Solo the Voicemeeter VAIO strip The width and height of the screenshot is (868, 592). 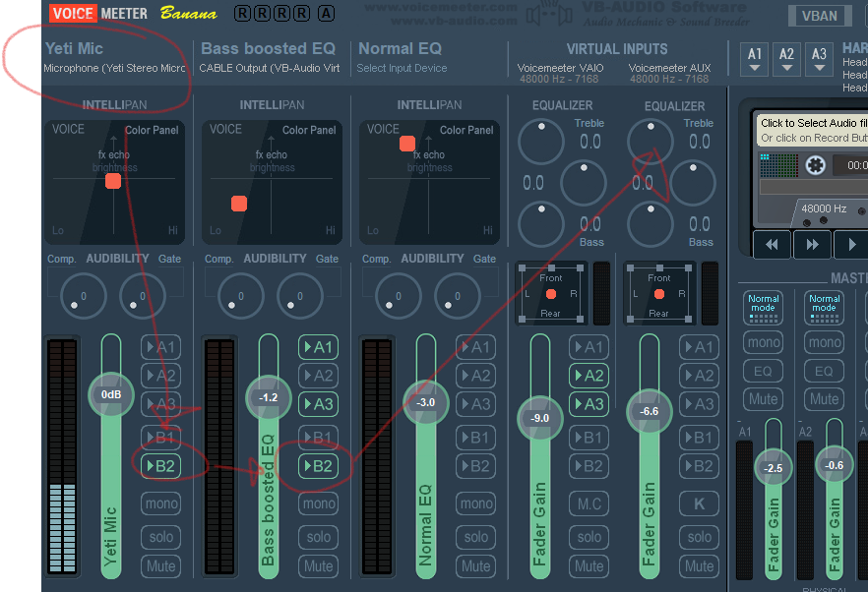point(589,537)
